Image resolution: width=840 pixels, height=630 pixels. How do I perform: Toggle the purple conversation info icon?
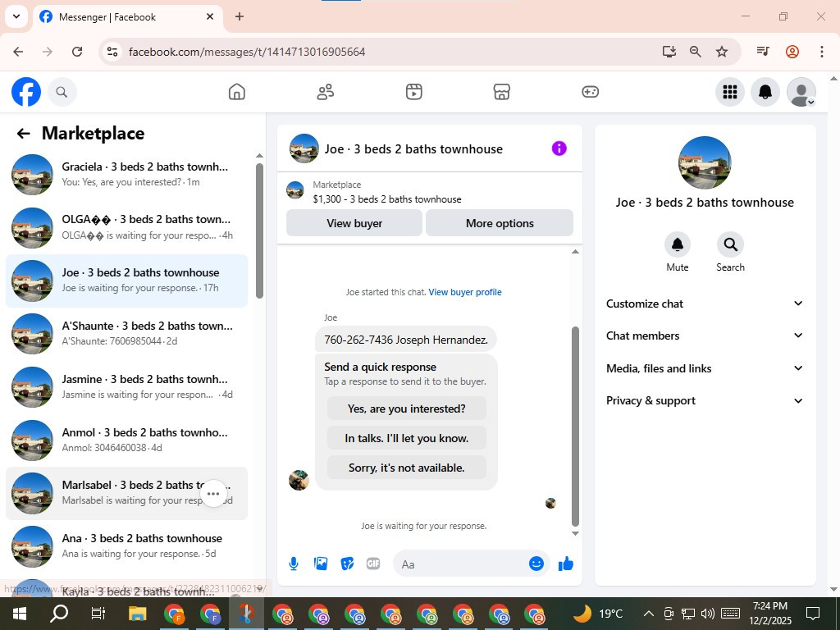(559, 148)
